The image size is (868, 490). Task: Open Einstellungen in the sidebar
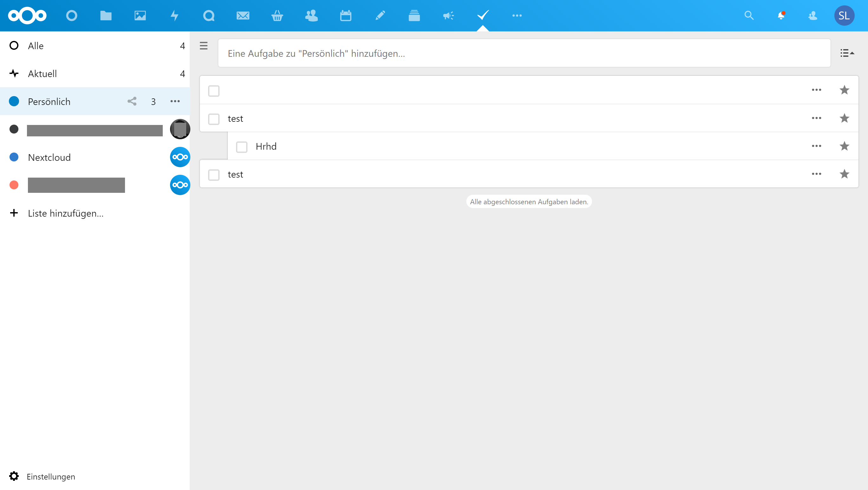click(x=50, y=476)
